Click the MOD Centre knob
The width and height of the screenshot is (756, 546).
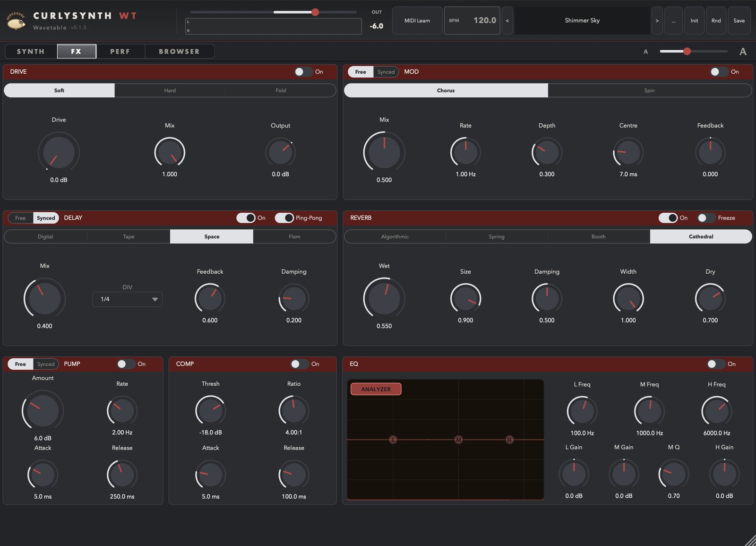628,152
